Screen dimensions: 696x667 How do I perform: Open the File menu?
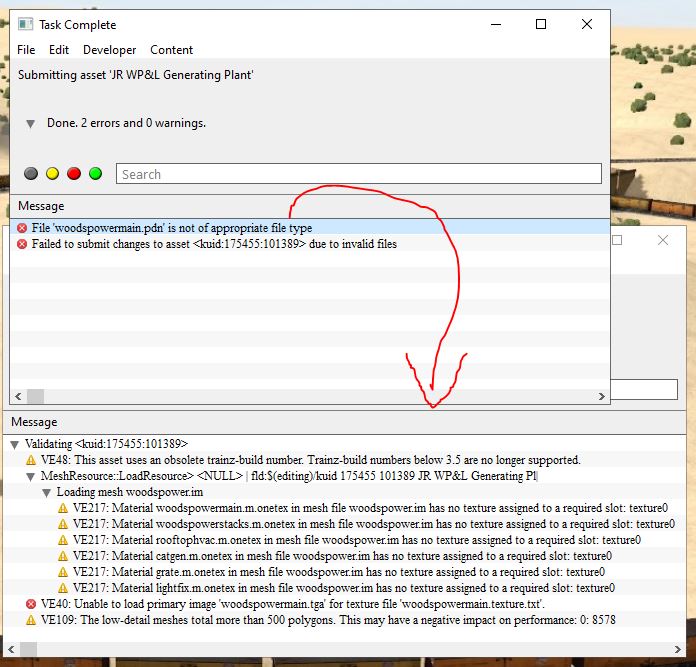click(x=26, y=50)
